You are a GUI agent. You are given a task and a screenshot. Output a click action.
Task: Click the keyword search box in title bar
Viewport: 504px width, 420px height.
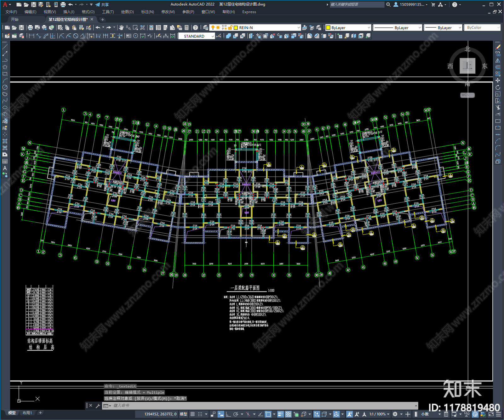[357, 4]
